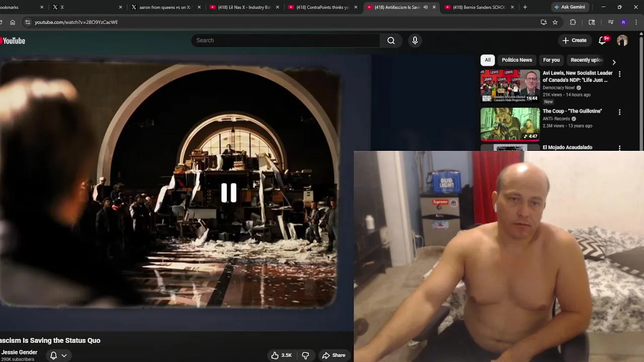
Task: Open options menu for El Mojado Acaudalado
Action: tap(619, 148)
